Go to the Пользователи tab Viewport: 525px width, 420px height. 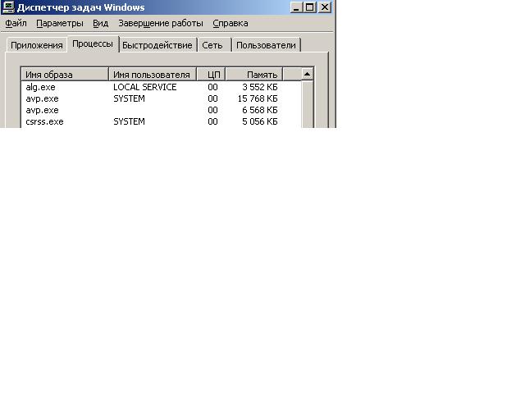click(266, 45)
